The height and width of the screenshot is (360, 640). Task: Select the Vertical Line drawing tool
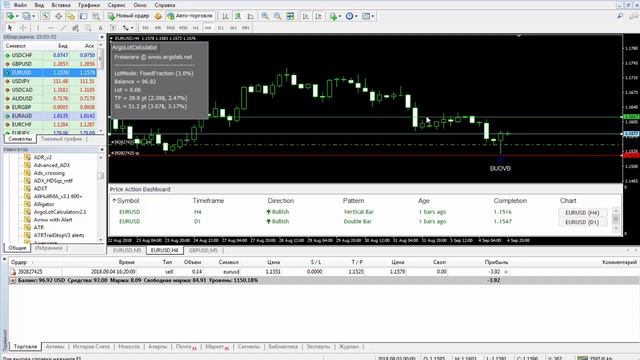pos(38,28)
